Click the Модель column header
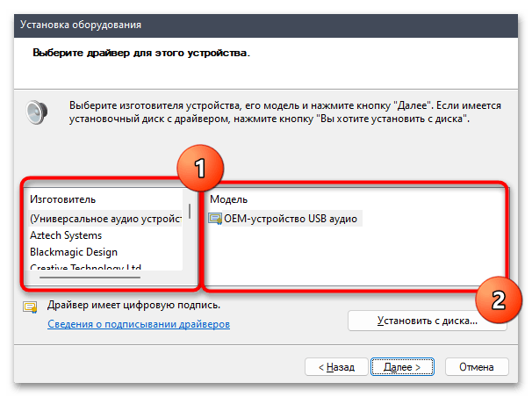532x397 pixels. click(228, 199)
